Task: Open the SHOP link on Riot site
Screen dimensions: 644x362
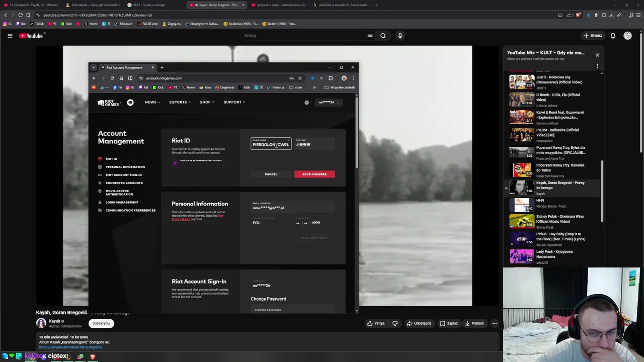Action: click(x=207, y=102)
